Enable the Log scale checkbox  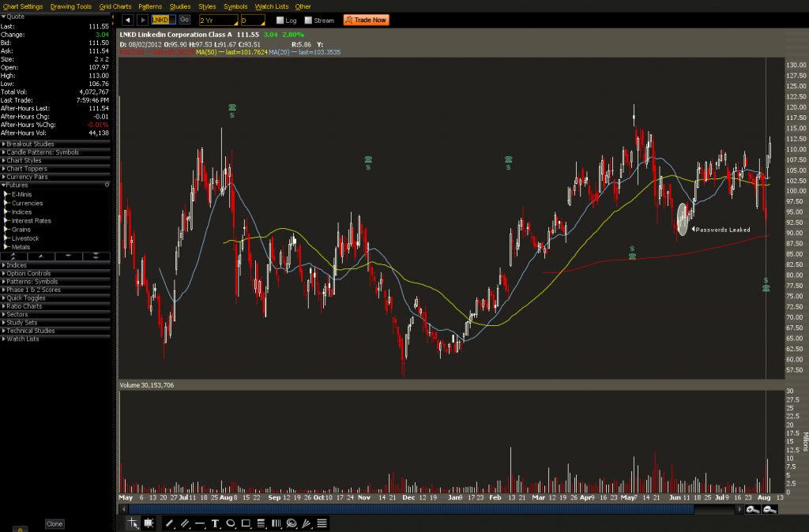(280, 20)
